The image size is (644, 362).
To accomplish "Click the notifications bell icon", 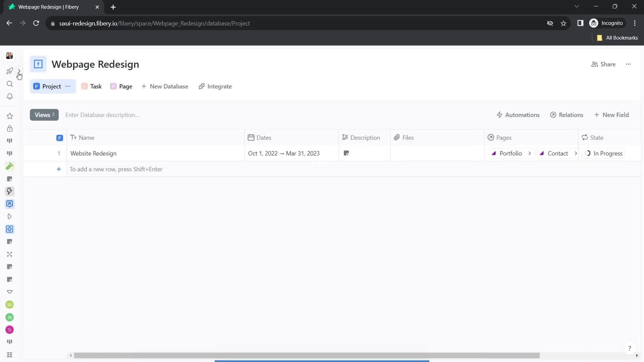I will click(x=10, y=97).
